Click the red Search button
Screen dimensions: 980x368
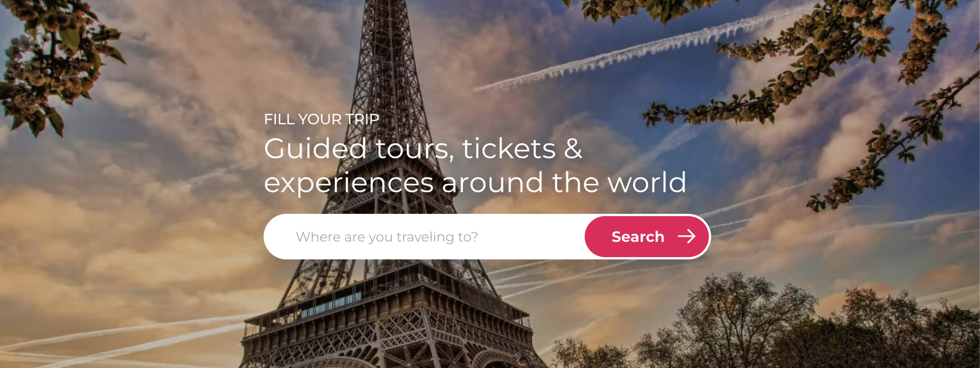pos(647,237)
